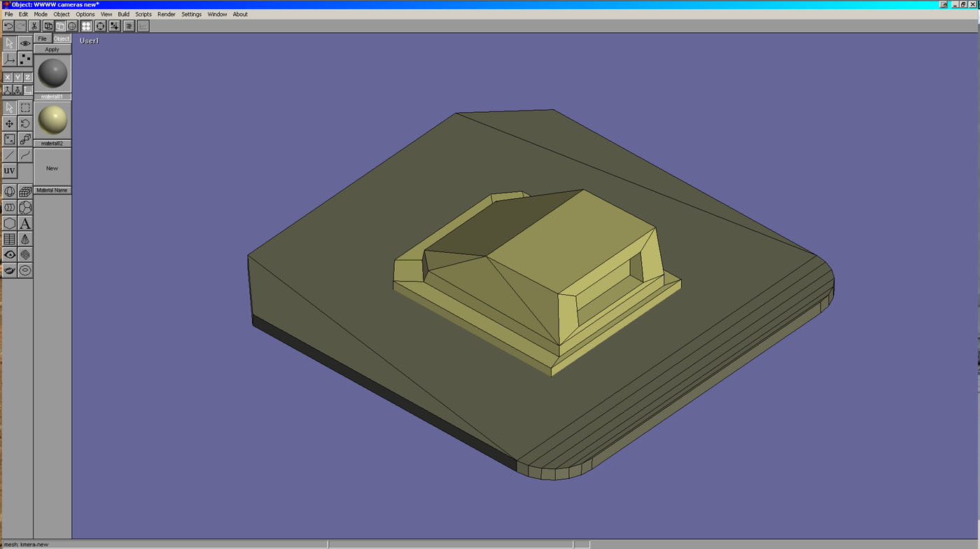Click the eye-shaped tool in the build panel
The width and height of the screenshot is (980, 549).
(9, 255)
